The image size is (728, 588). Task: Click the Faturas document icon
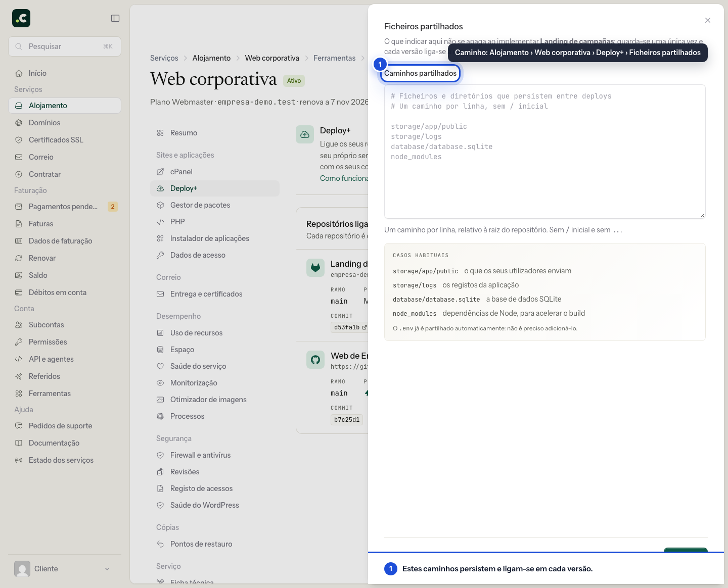[19, 224]
